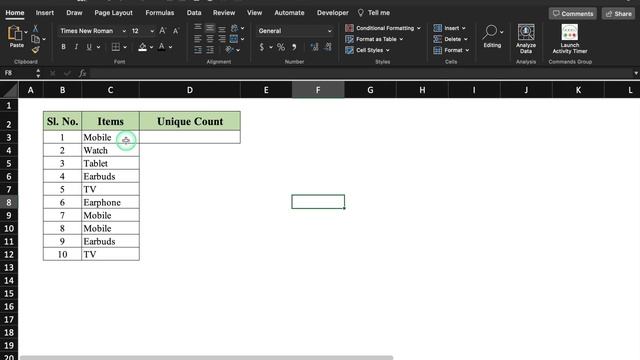Apply cell borders using the Borders icon
Screen dimensions: 640x360
coord(116,47)
